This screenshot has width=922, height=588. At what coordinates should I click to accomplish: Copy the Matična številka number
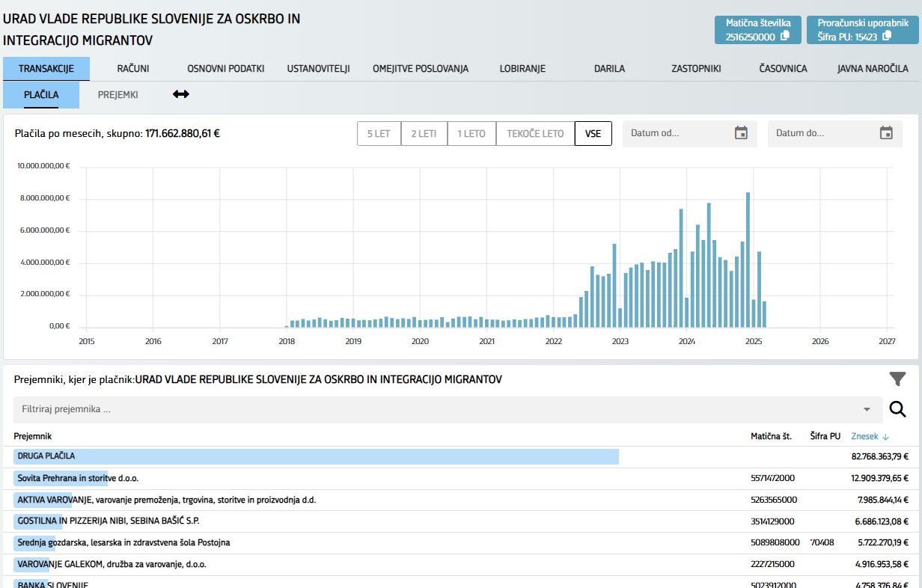pyautogui.click(x=785, y=36)
